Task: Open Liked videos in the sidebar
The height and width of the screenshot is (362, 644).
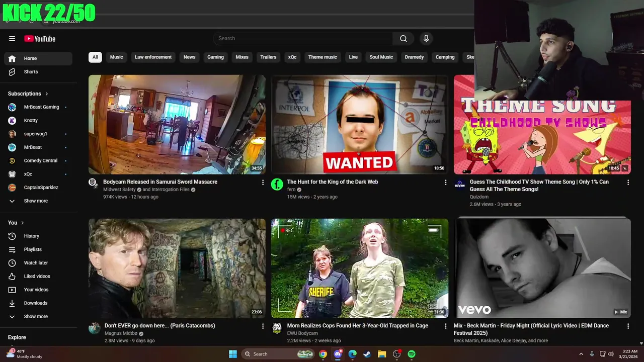Action: 38,276
